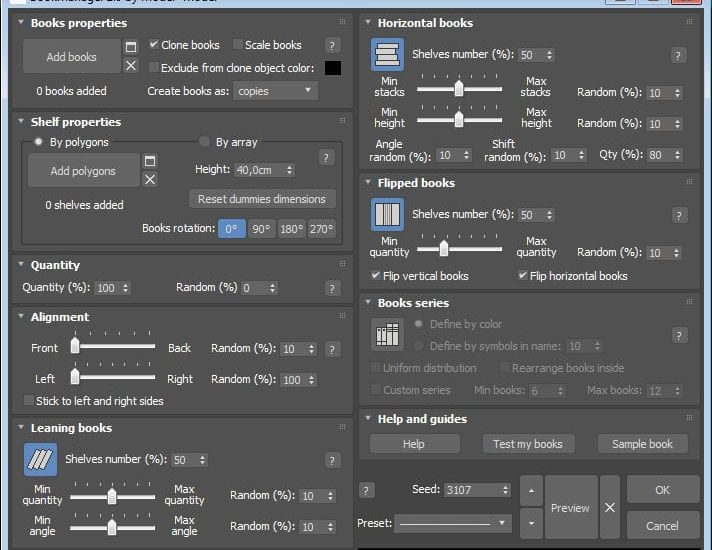
Task: Click the Leaning books icon
Action: tap(40, 460)
